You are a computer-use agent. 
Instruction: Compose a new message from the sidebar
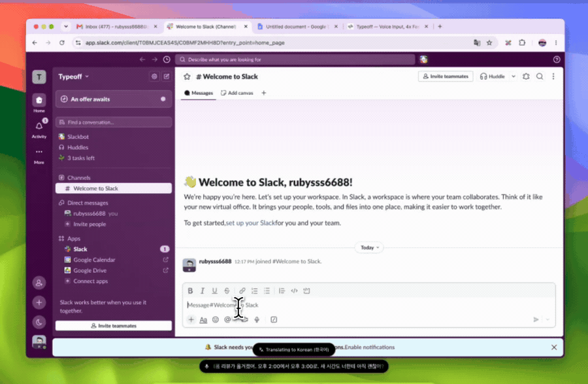[167, 77]
